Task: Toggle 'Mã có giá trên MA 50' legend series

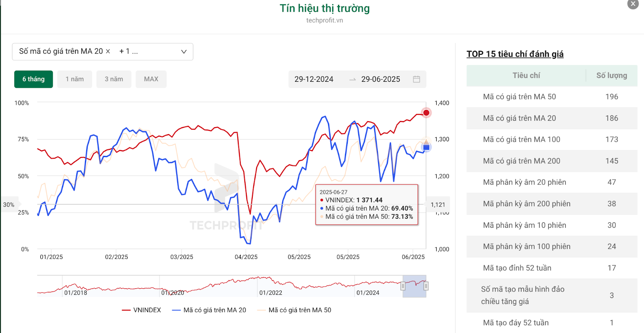Action: pos(294,310)
